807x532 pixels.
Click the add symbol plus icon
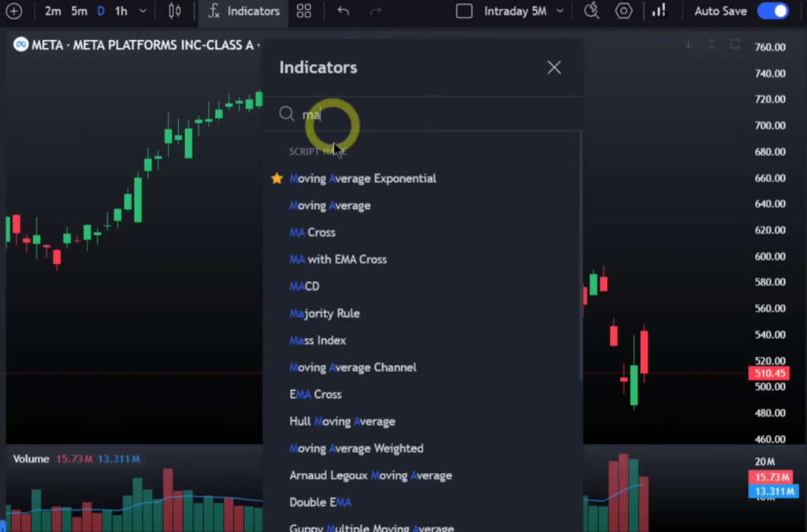[14, 11]
